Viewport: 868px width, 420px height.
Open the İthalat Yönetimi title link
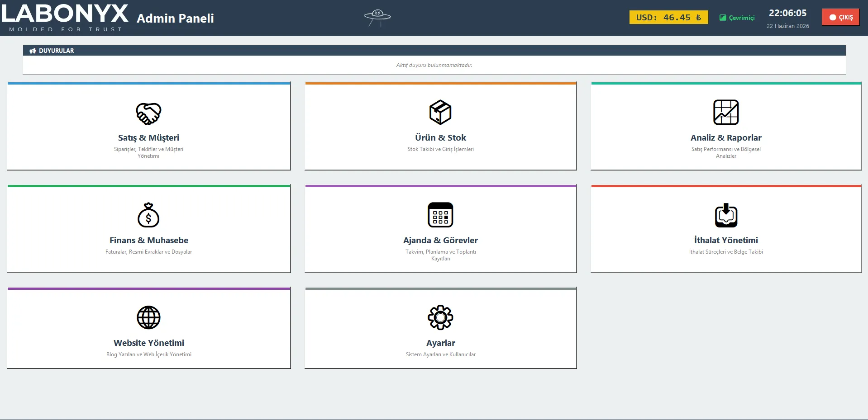[726, 240]
